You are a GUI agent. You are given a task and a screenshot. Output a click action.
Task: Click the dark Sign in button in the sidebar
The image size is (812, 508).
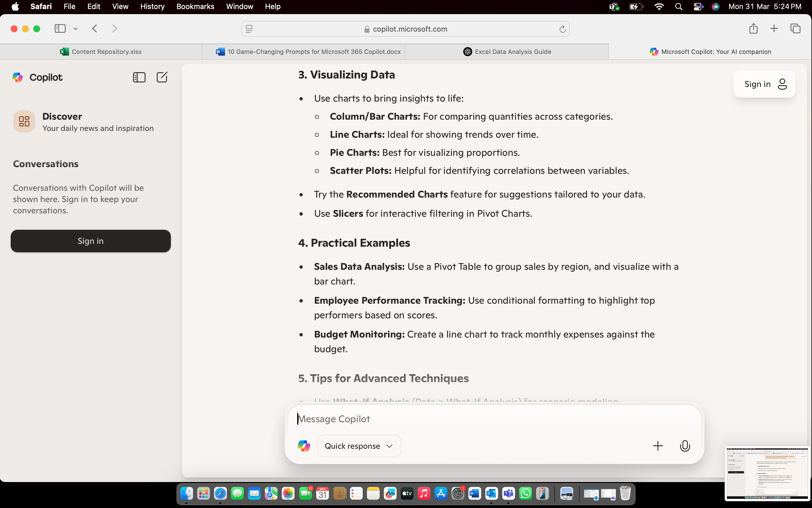pos(91,241)
